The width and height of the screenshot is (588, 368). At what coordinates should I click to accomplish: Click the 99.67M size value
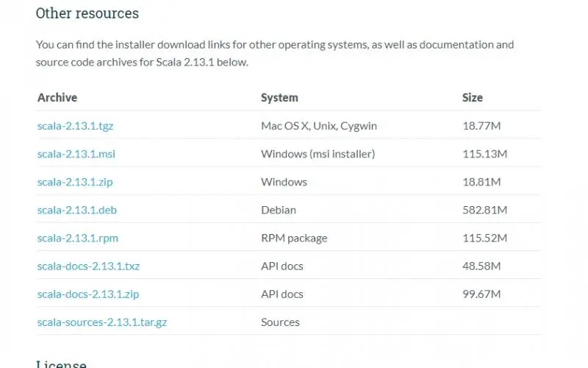click(x=481, y=294)
